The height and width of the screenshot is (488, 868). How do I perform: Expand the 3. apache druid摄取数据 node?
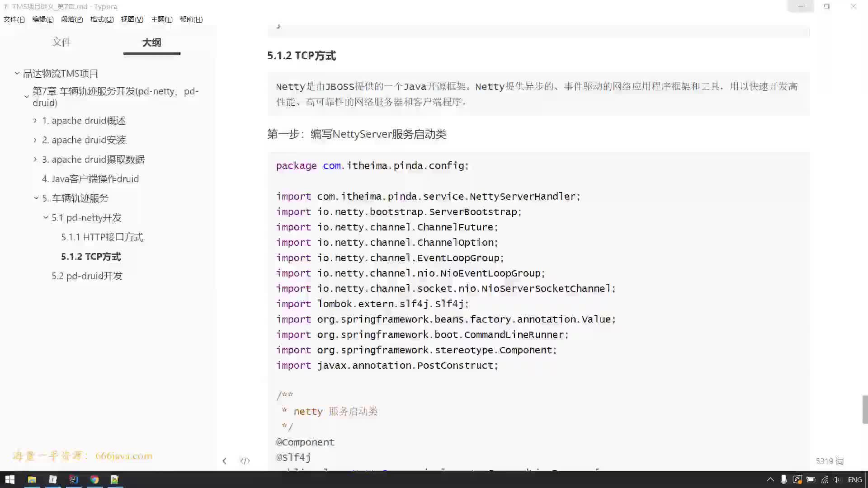(35, 160)
